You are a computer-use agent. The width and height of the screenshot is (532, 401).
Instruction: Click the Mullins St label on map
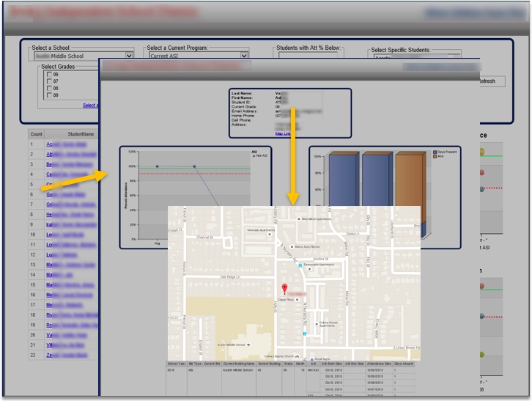click(321, 259)
